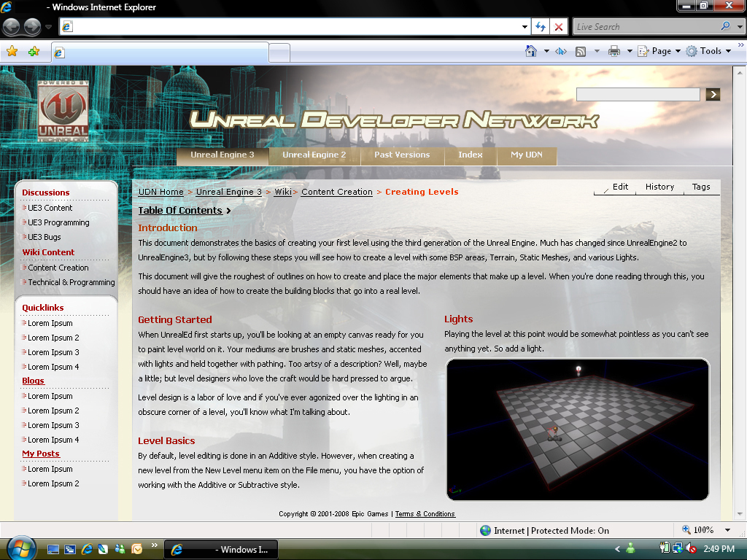The image size is (747, 560).
Task: Click the checkerboard level screenshot image
Action: 578,429
